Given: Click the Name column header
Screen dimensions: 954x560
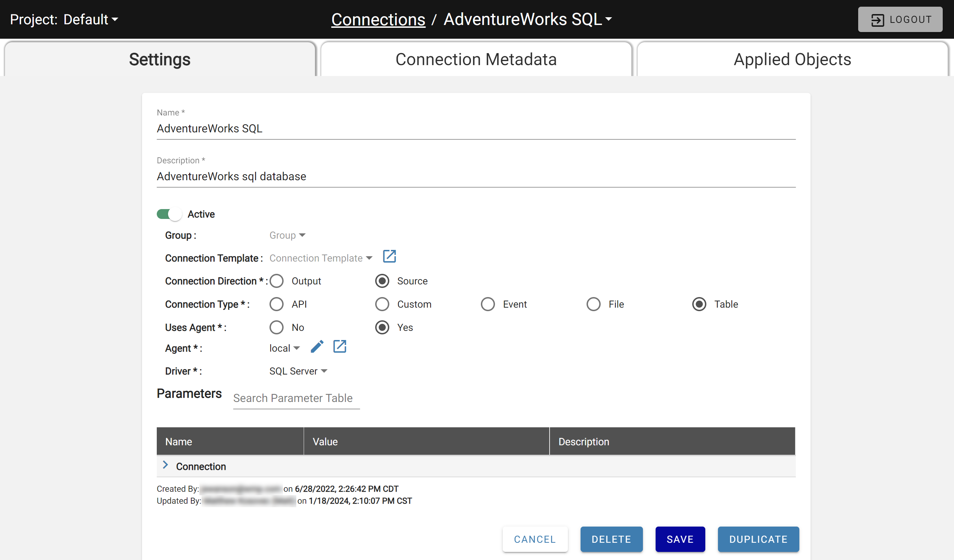Looking at the screenshot, I should click(230, 441).
